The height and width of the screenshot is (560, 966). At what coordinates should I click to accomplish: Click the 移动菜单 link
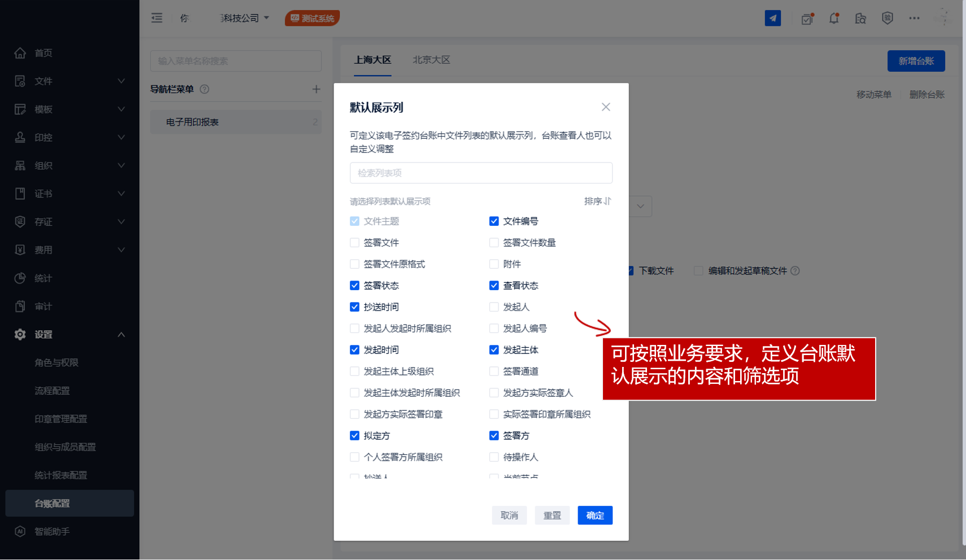(x=874, y=95)
